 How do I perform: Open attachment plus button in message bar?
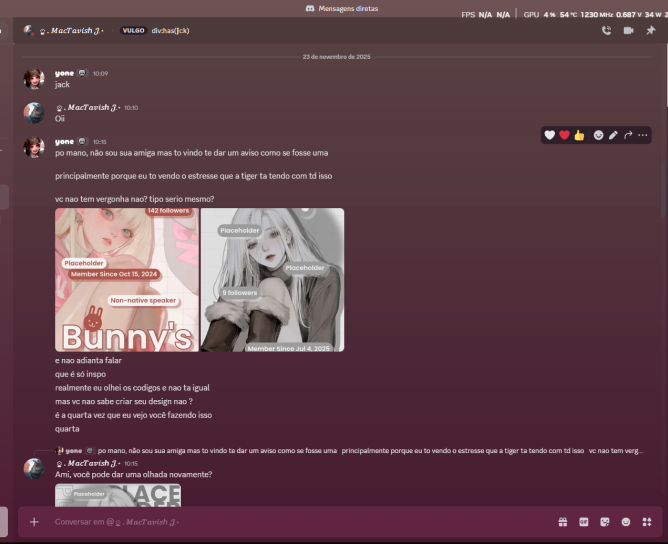34,522
